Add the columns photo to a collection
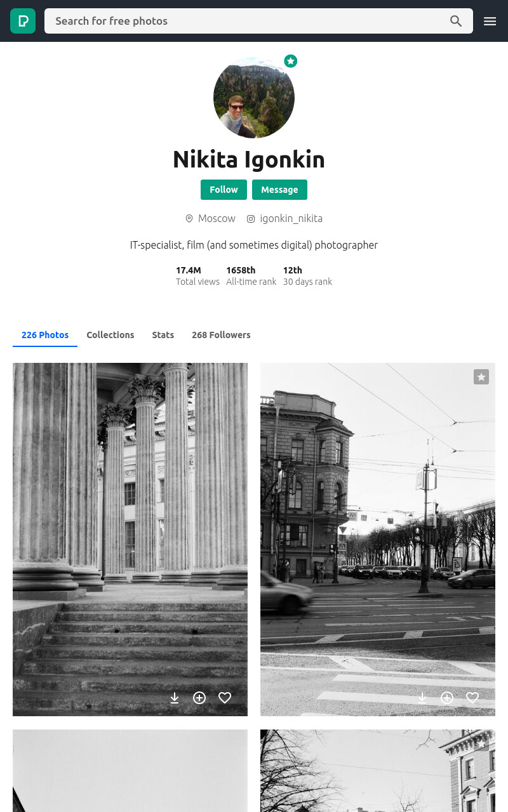Screen dimensions: 508x812 pyautogui.click(x=199, y=698)
